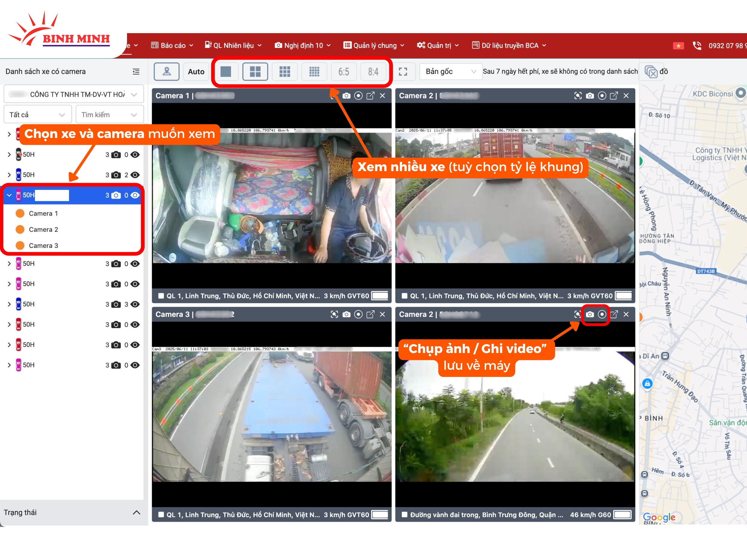Tick checkbox beside Đường vành đai trong address
Viewport: 747px width, 560px height.
click(405, 515)
